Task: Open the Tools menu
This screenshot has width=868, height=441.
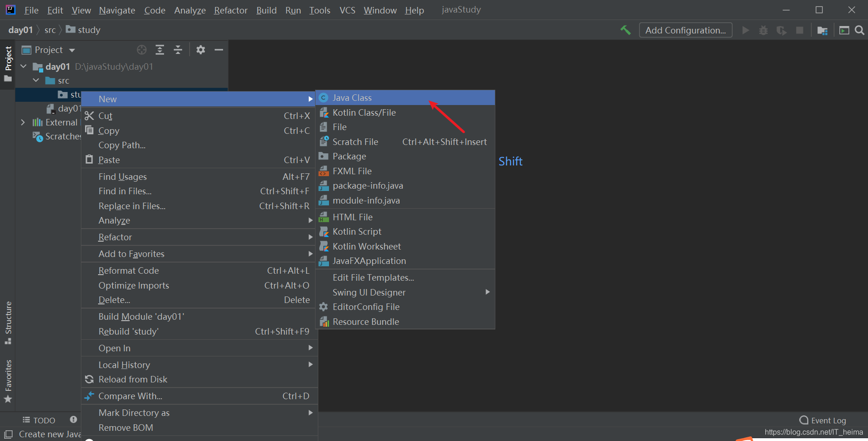Action: click(x=320, y=10)
